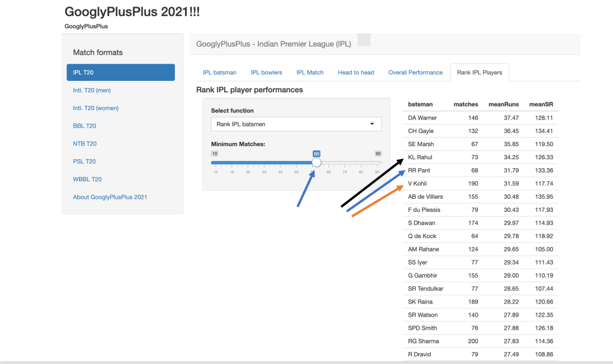Open the Head to head tab
The width and height of the screenshot is (613, 364).
[x=355, y=72]
